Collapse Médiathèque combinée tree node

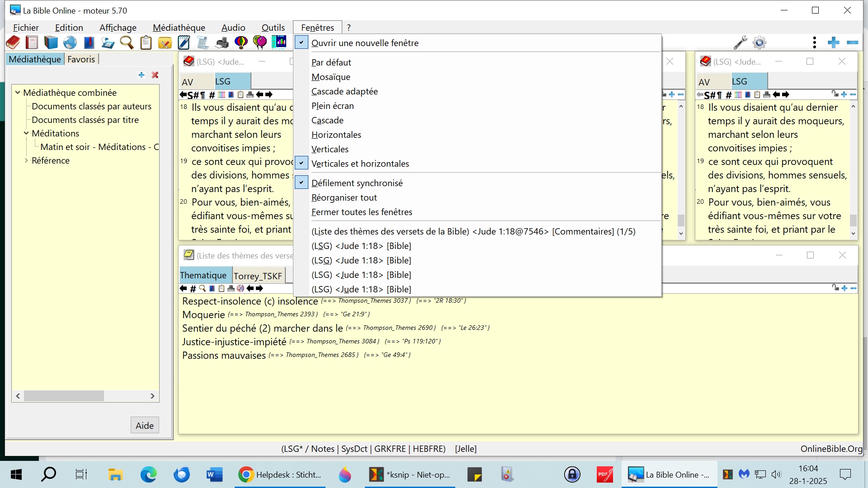coord(18,93)
